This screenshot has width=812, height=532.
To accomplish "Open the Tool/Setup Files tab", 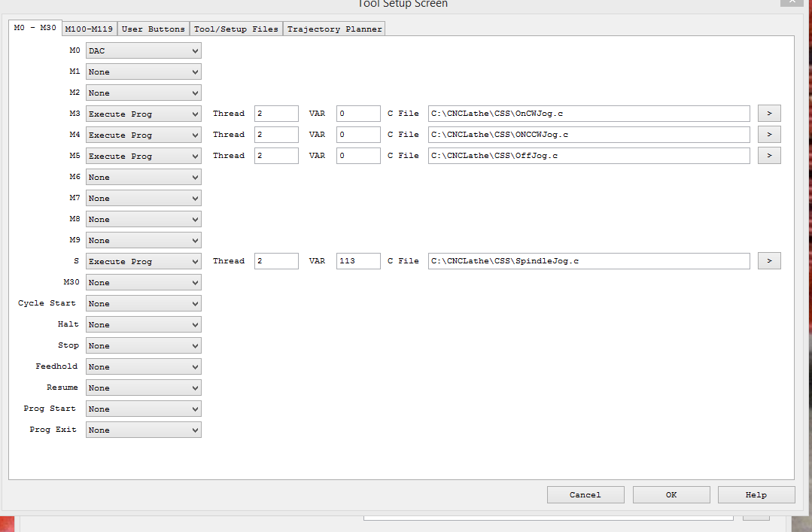I will (236, 29).
